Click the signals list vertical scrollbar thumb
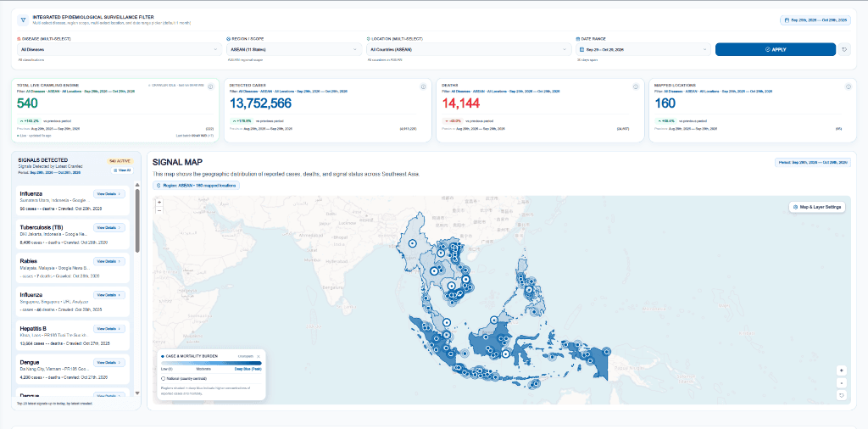This screenshot has width=868, height=429. click(137, 220)
